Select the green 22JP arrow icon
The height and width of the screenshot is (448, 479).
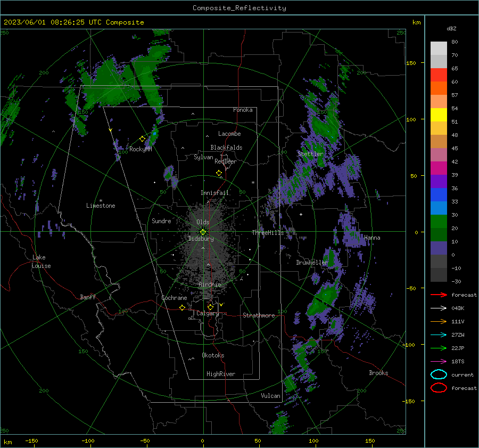[439, 348]
